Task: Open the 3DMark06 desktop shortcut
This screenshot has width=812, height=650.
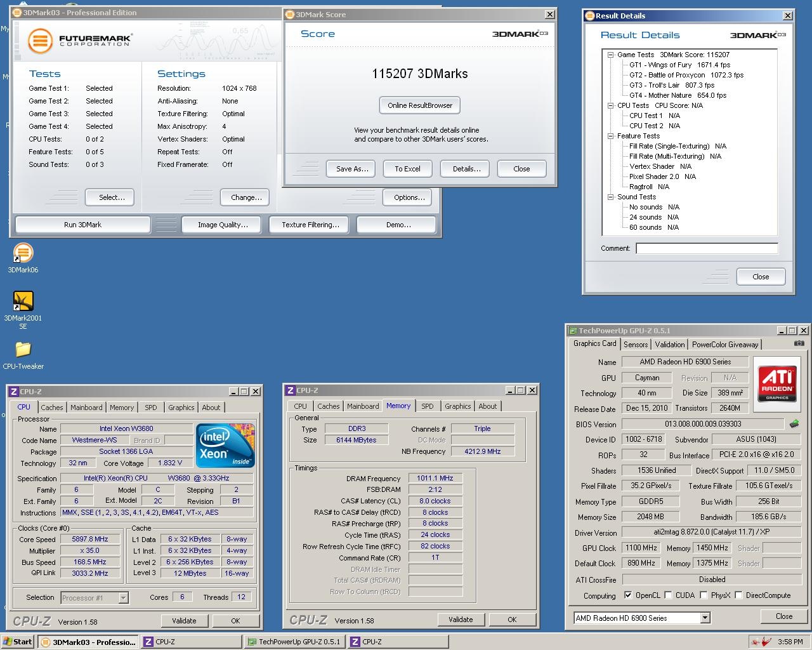Action: coord(23,254)
